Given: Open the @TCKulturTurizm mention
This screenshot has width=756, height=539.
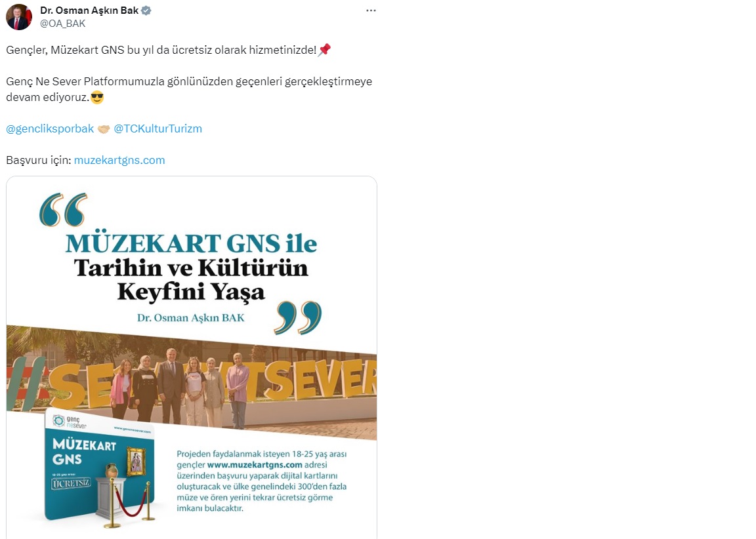Looking at the screenshot, I should click(x=157, y=129).
